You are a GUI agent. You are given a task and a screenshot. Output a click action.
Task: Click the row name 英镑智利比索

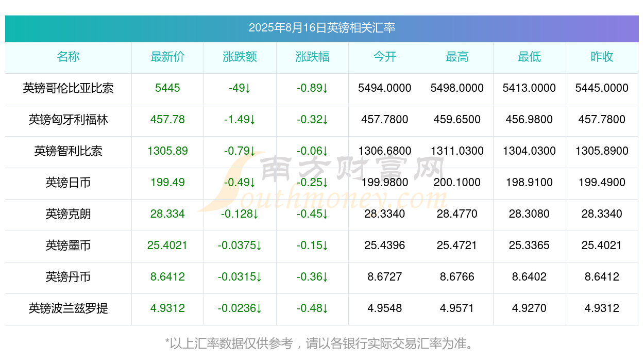(x=68, y=151)
